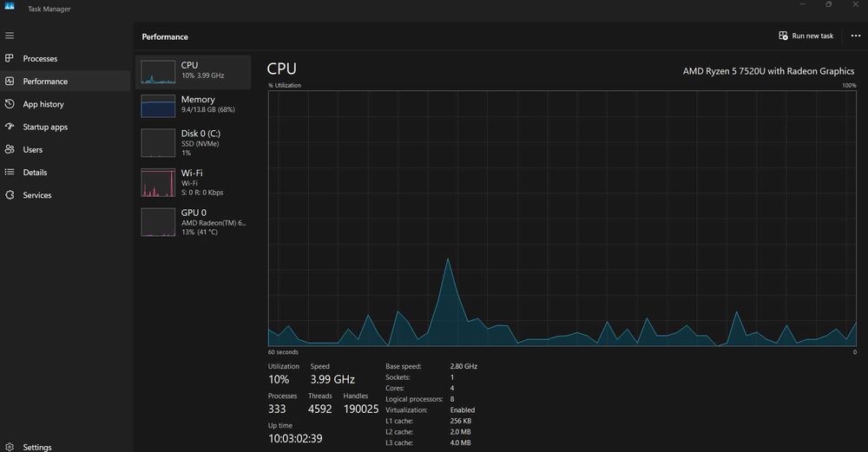This screenshot has height=452, width=868.
Task: Click the Wi-Fi entry title
Action: [192, 173]
